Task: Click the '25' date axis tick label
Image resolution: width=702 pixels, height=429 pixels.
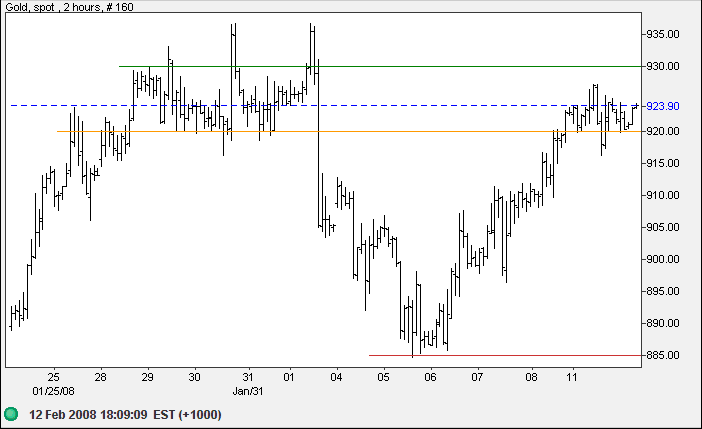Action: pyautogui.click(x=53, y=378)
